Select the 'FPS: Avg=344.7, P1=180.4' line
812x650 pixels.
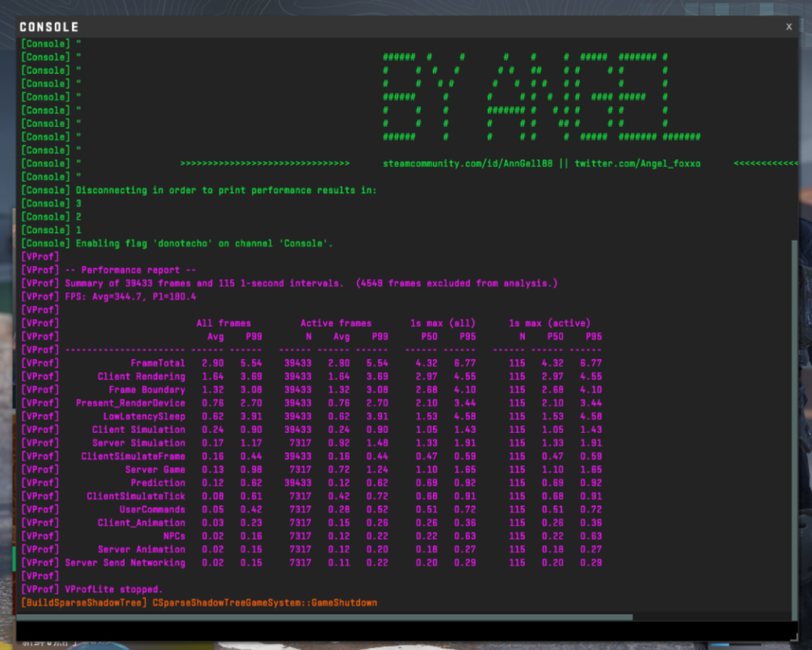pyautogui.click(x=130, y=297)
